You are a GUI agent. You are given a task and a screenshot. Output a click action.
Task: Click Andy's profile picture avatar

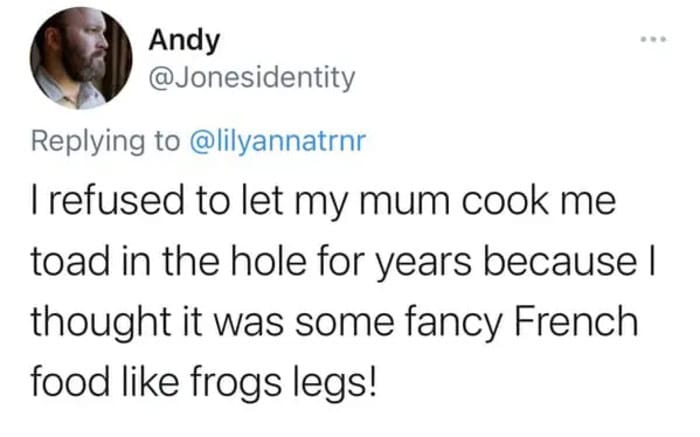(82, 62)
